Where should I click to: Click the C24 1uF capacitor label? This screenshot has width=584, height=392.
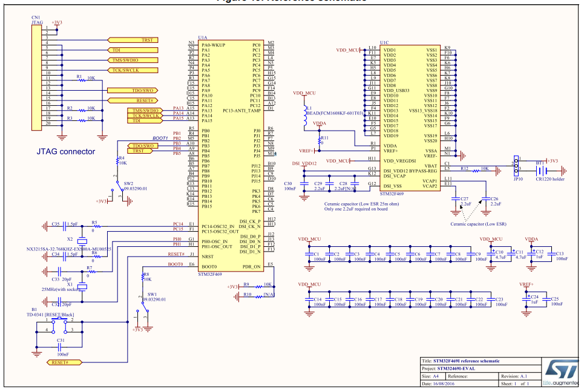534,299
